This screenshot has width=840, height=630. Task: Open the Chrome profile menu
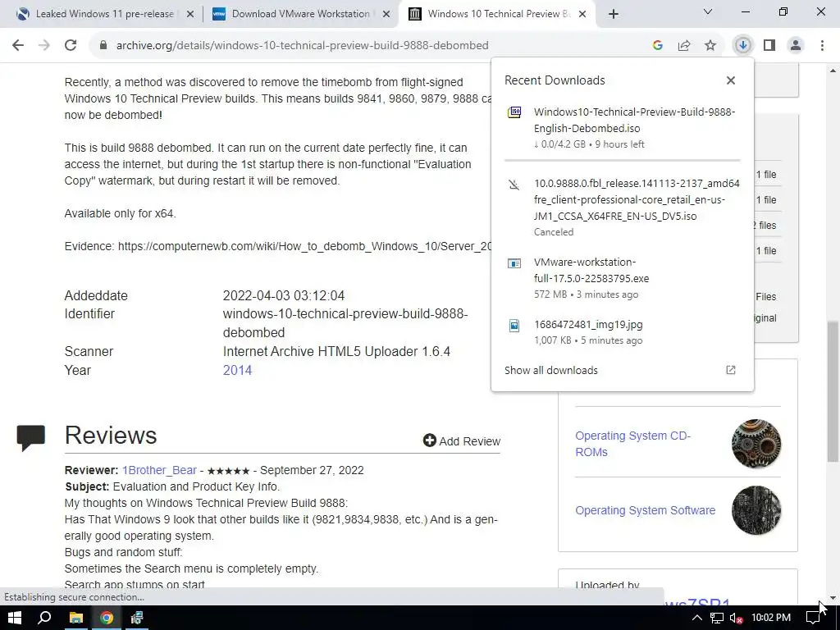coord(796,46)
